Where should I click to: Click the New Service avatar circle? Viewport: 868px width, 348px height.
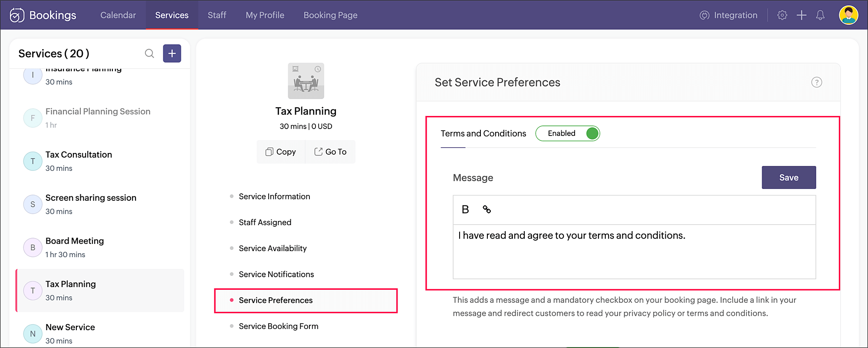click(33, 334)
